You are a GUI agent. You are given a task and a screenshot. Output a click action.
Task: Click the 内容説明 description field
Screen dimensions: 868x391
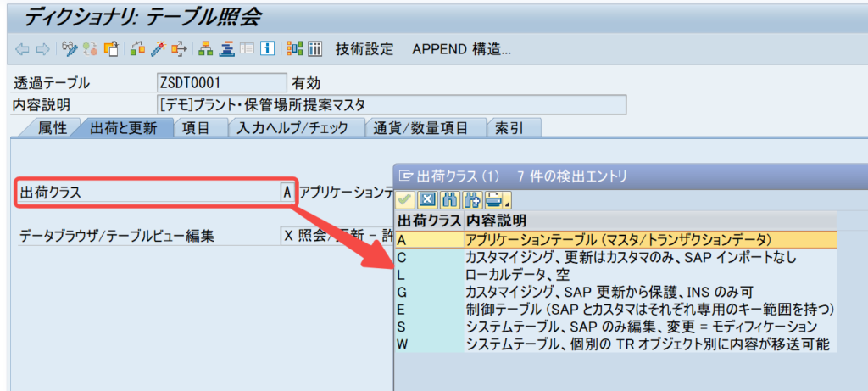392,104
